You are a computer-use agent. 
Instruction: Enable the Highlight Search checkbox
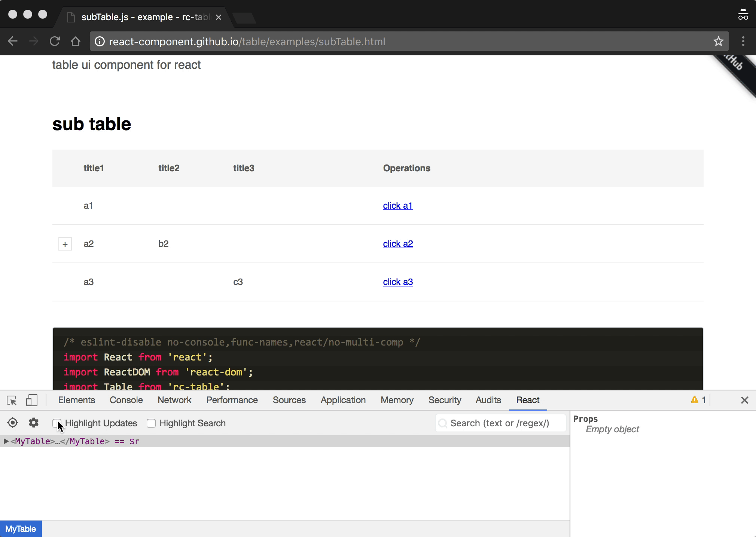(x=151, y=423)
